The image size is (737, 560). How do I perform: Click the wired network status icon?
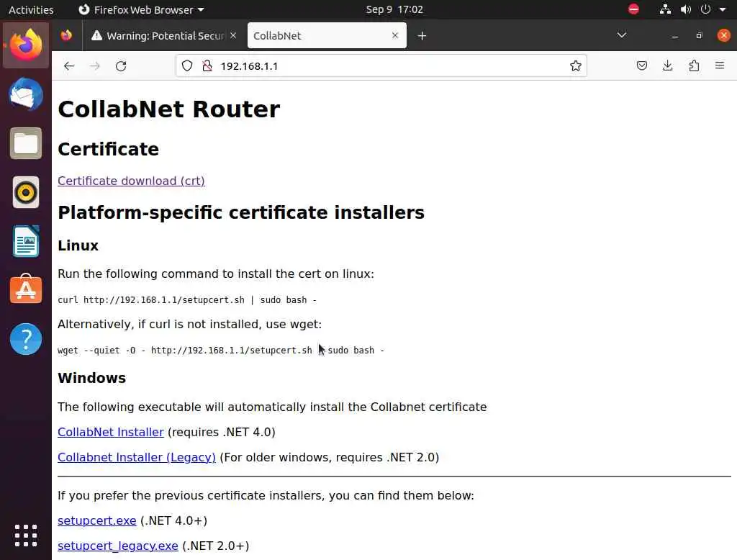pos(665,9)
